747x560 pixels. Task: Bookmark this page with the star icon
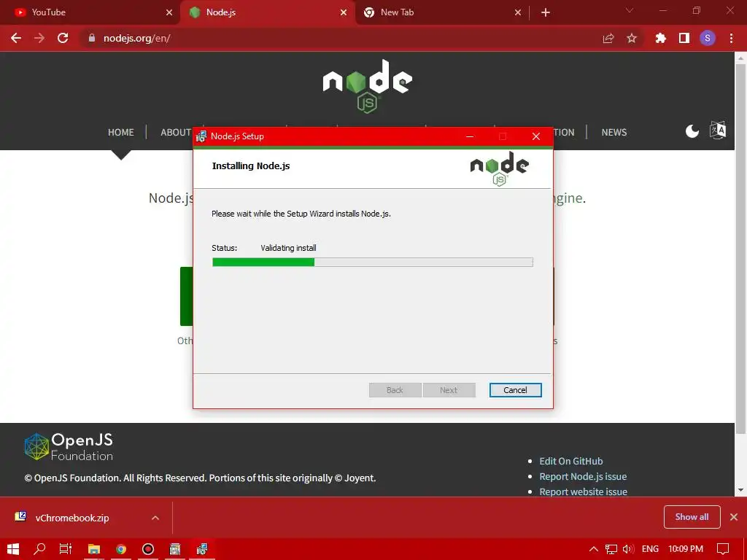(x=632, y=38)
